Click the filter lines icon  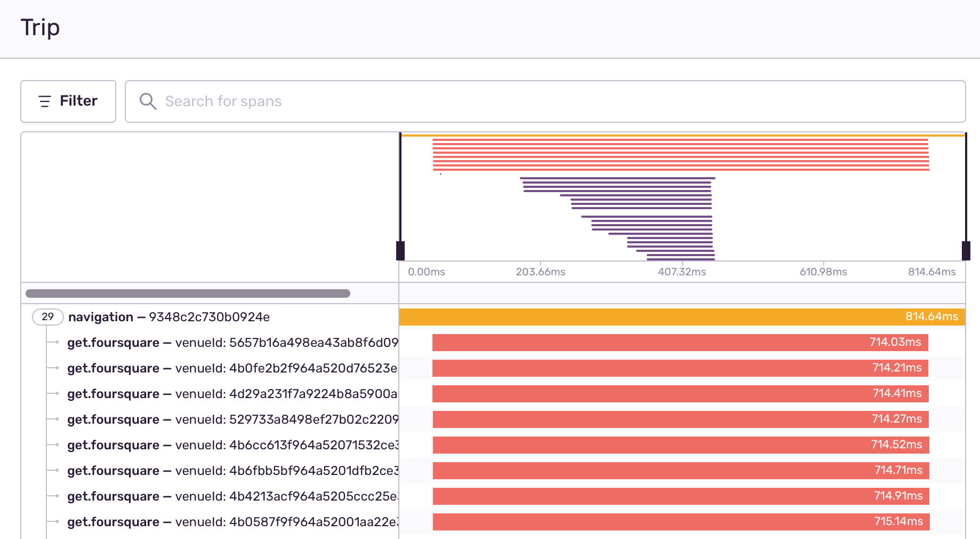(45, 101)
